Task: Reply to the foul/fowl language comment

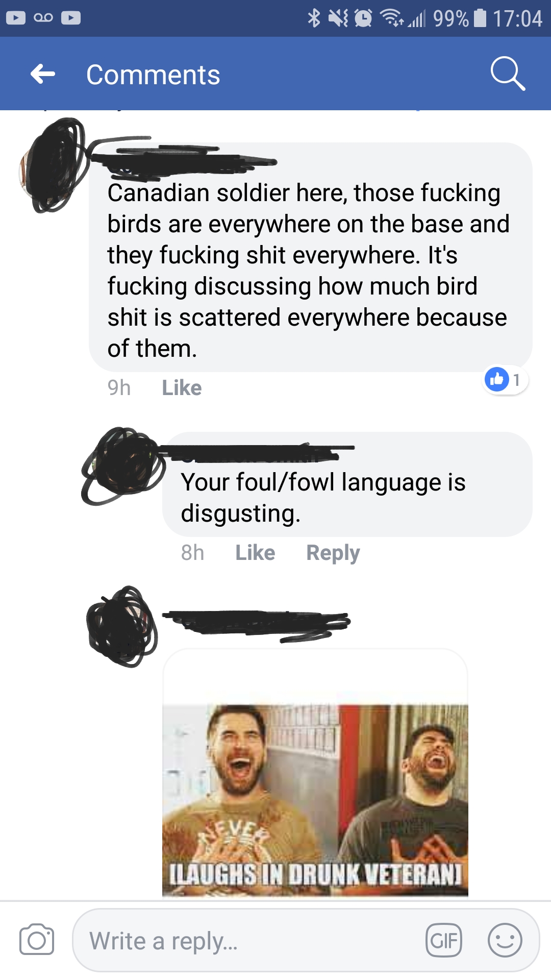Action: click(x=333, y=553)
